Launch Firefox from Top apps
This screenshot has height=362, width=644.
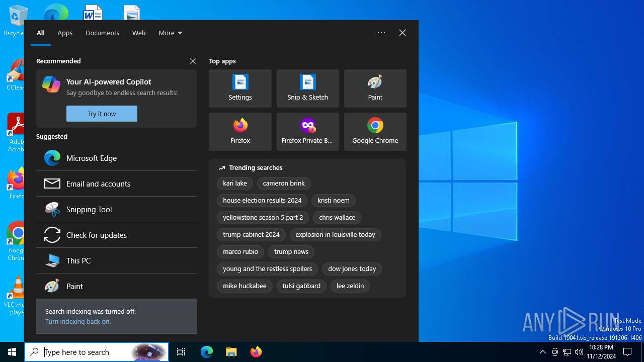pyautogui.click(x=240, y=132)
